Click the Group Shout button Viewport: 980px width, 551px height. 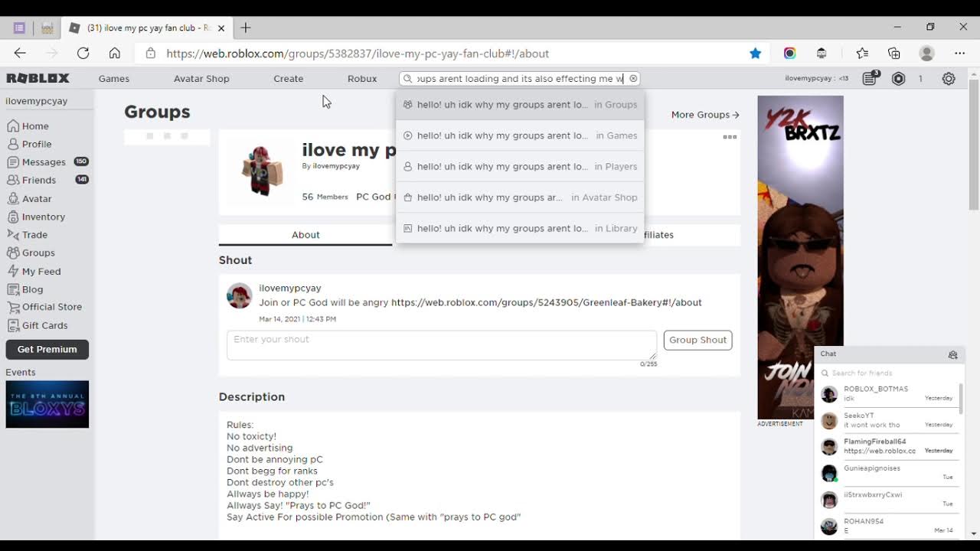click(697, 340)
